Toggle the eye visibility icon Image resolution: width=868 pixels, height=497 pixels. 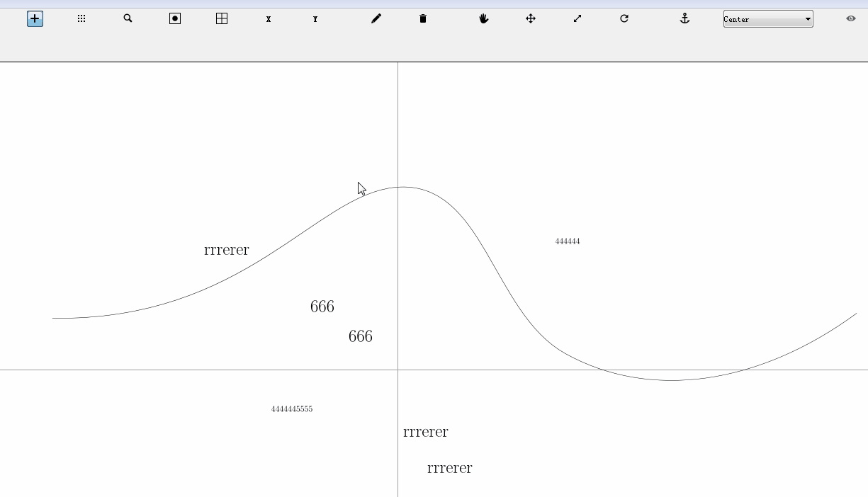(850, 18)
